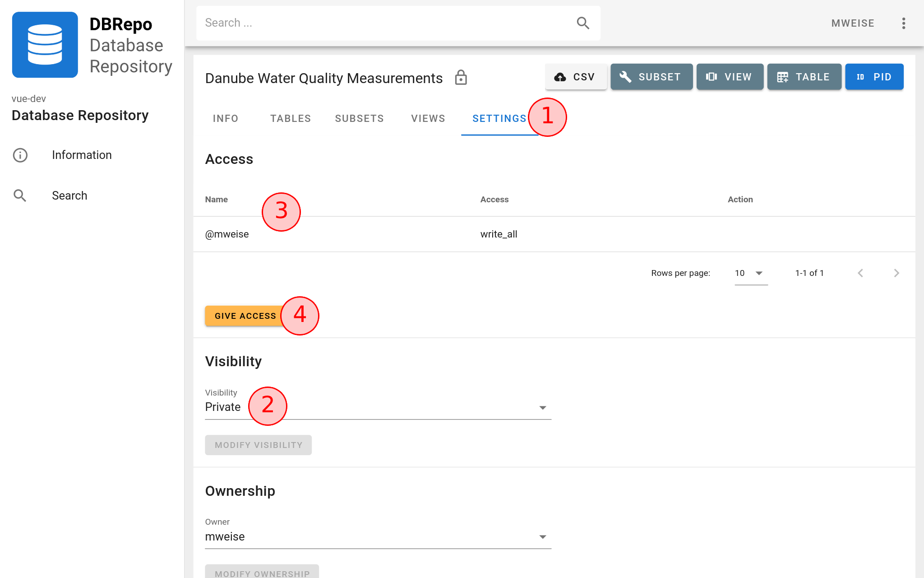924x578 pixels.
Task: Click the top Search input field
Action: (398, 23)
